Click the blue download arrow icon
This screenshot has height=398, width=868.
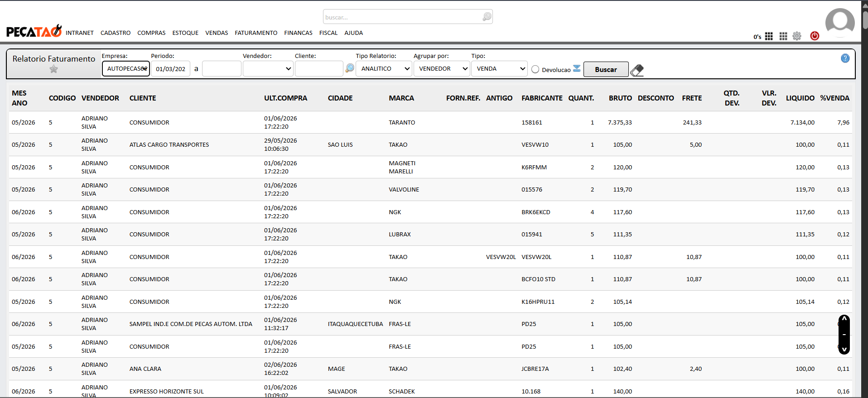[x=577, y=68]
